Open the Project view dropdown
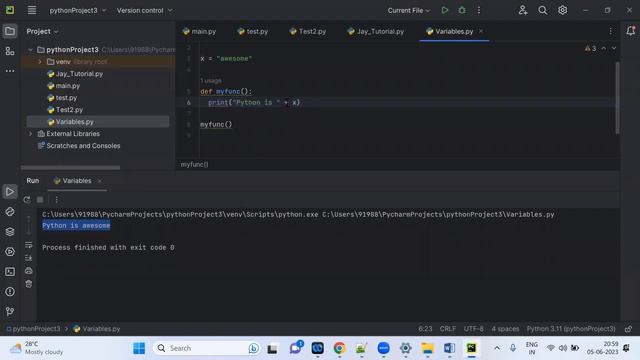 tap(42, 31)
